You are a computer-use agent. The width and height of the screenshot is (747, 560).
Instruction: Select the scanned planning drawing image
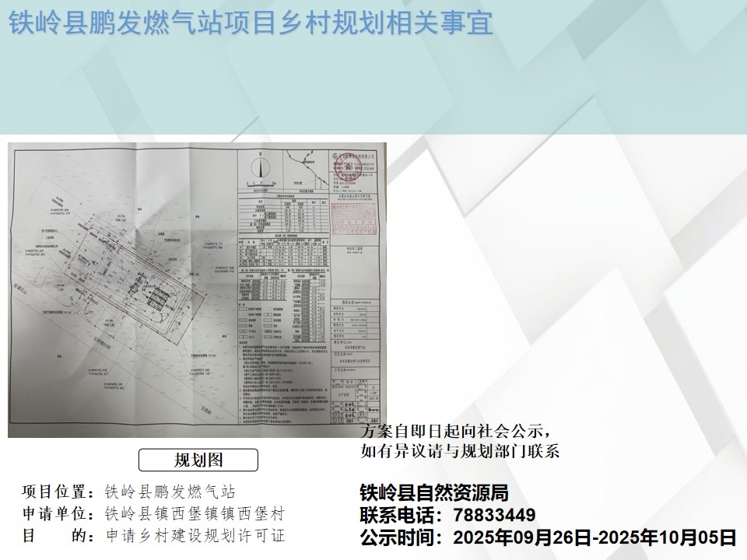tap(196, 289)
